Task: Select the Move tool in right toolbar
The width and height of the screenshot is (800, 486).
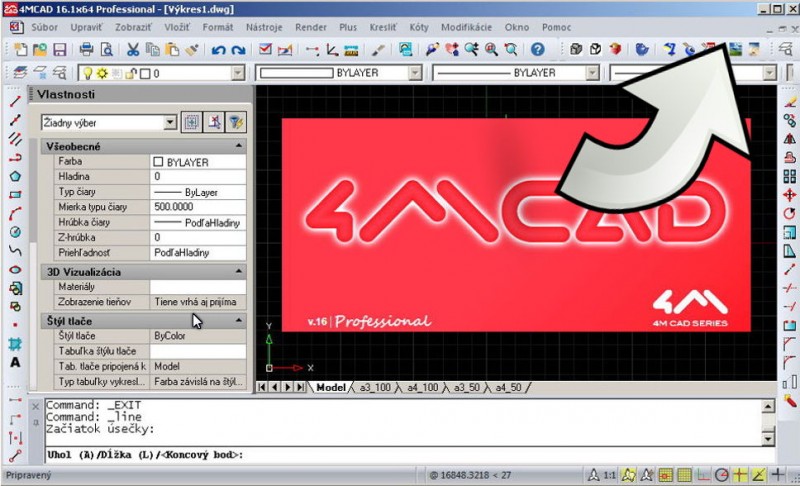Action: click(x=789, y=195)
